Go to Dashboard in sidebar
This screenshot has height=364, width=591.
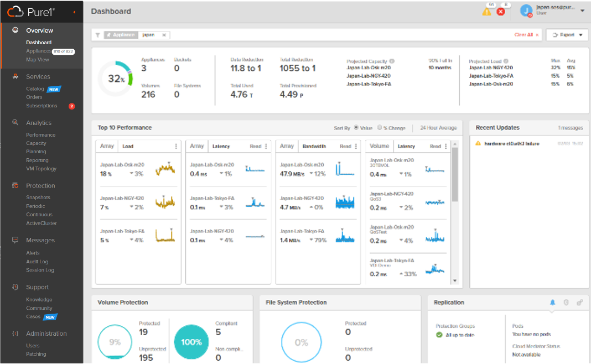click(x=39, y=43)
